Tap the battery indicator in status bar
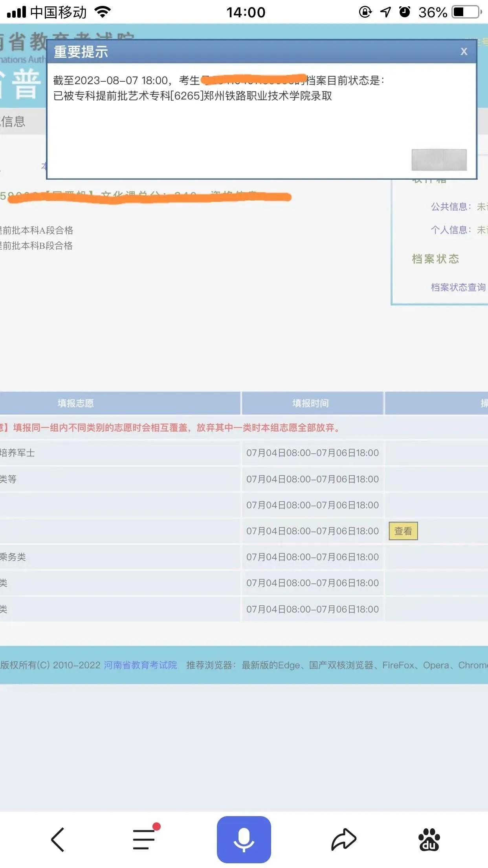Screen dimensions: 488x868 (x=466, y=12)
